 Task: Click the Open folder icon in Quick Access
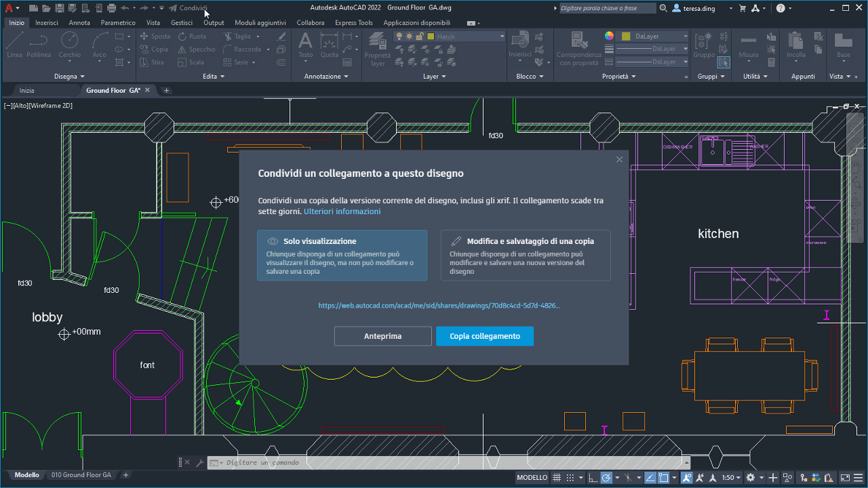[46, 8]
